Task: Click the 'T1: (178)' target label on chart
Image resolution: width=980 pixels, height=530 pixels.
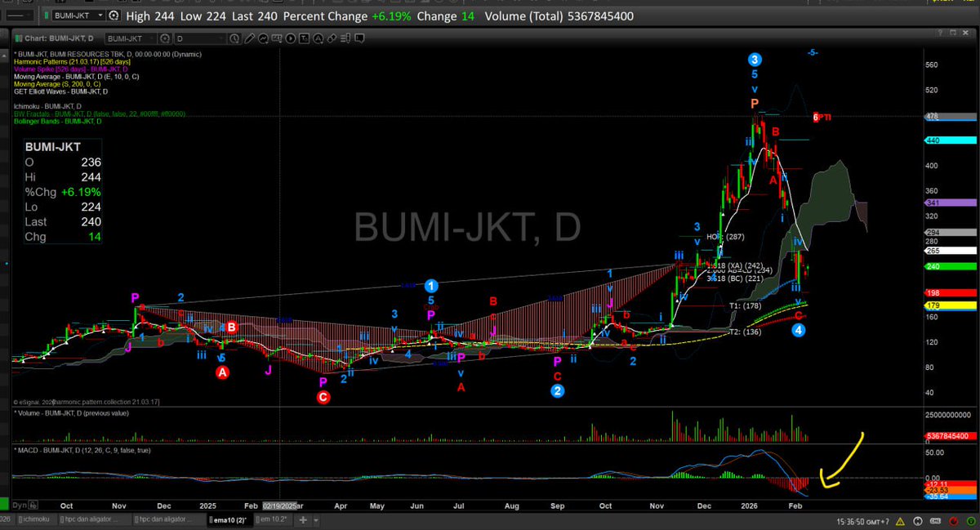Action: 744,305
